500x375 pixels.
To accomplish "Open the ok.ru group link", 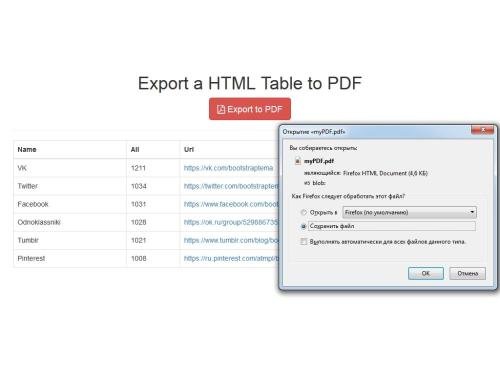I will click(231, 222).
